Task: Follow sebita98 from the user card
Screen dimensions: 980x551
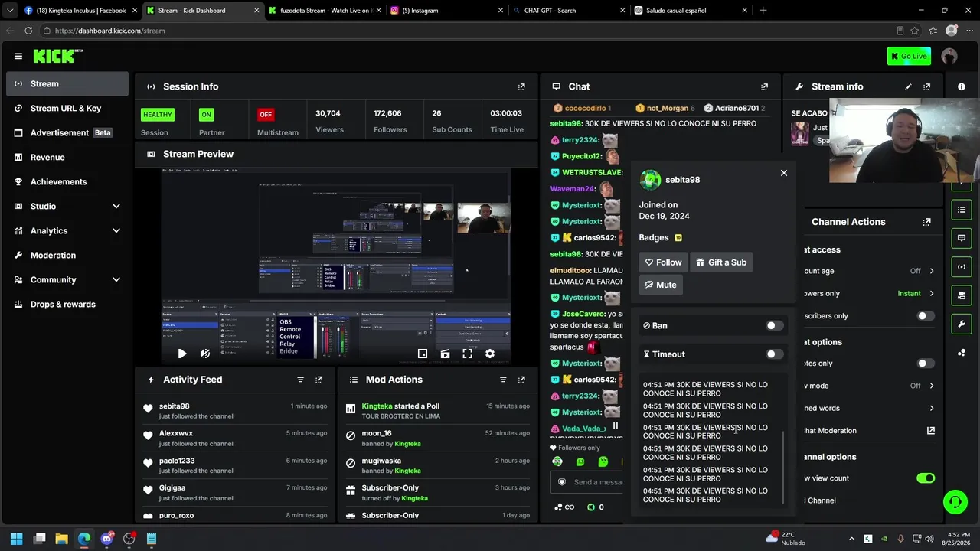Action: point(663,262)
